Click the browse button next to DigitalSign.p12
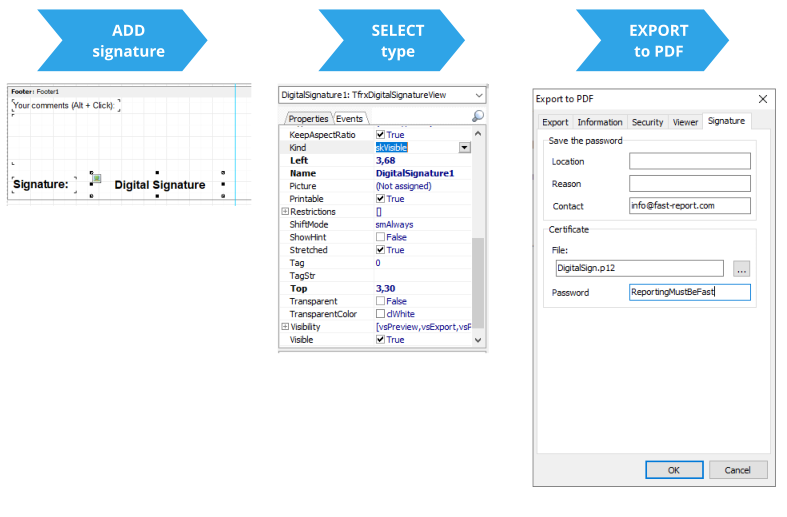This screenshot has height=517, width=787. [741, 268]
